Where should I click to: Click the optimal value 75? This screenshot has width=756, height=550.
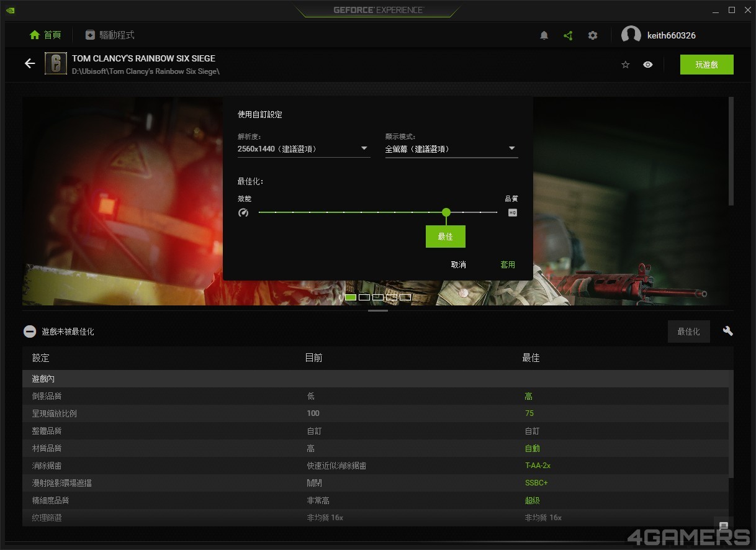[529, 413]
